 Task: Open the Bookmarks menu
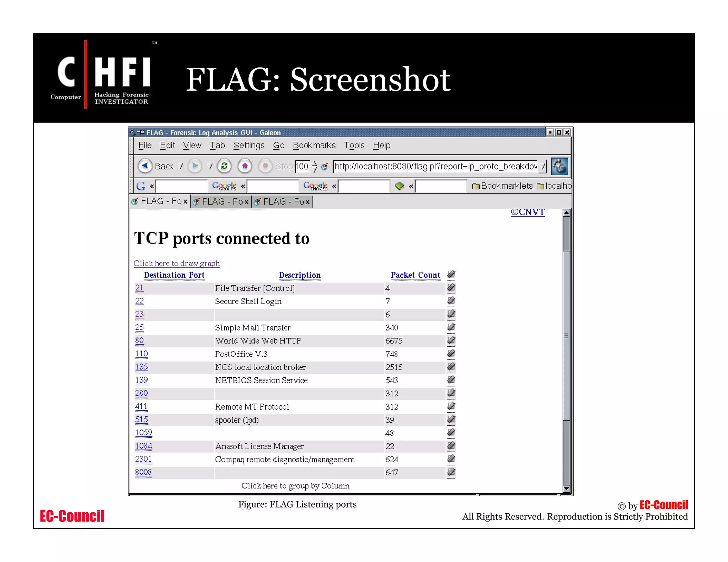click(x=314, y=145)
